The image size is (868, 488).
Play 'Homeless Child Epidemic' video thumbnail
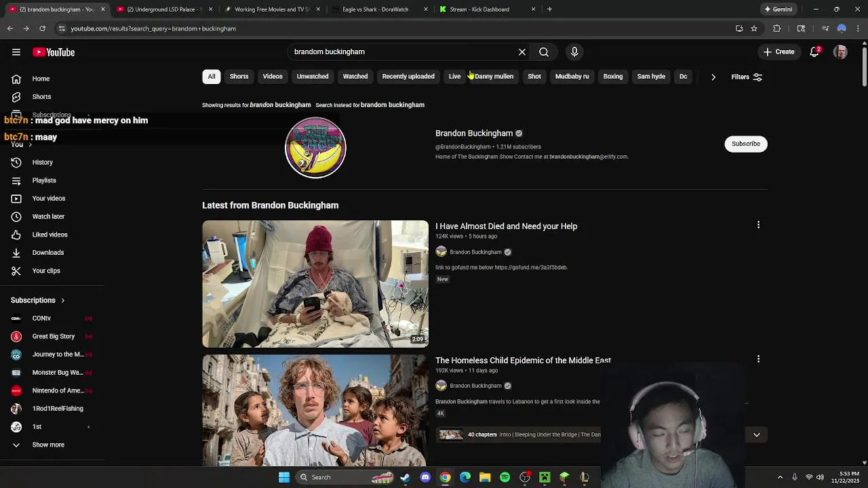click(315, 410)
